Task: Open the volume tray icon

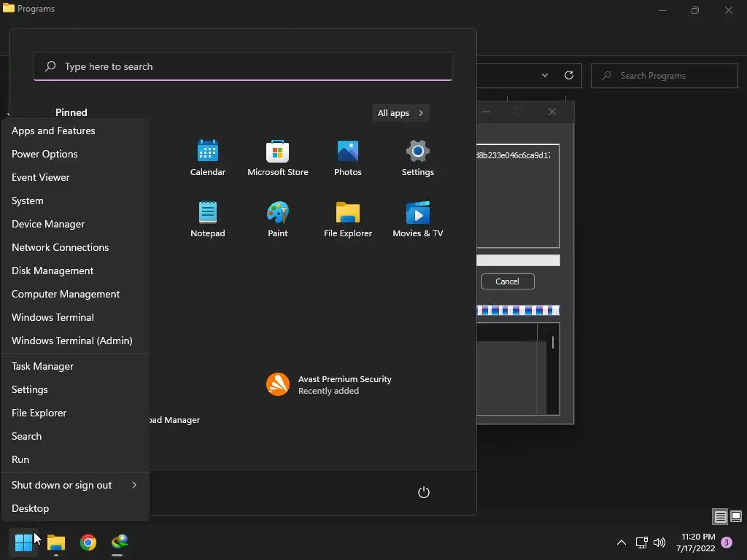Action: coord(659,542)
